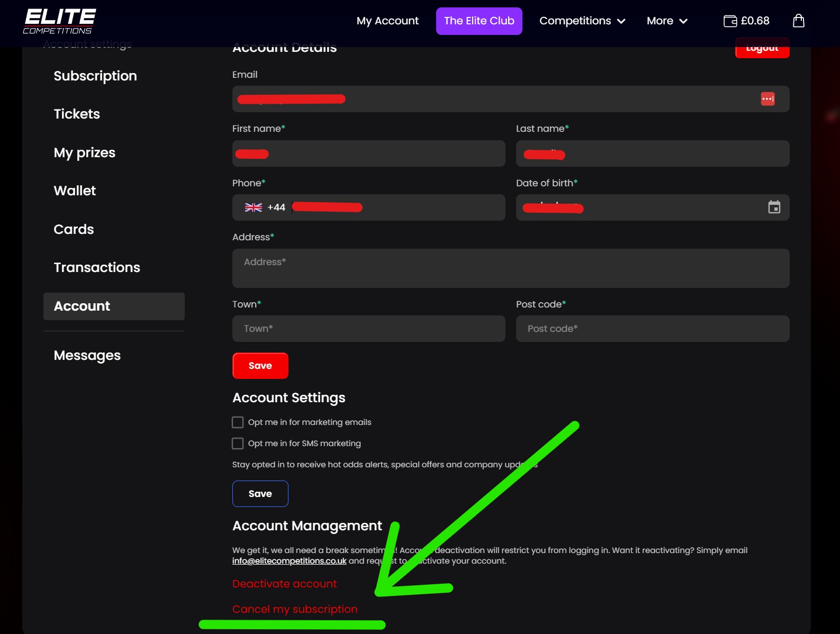Click Cancel my subscription link
The image size is (840, 634).
coord(294,609)
